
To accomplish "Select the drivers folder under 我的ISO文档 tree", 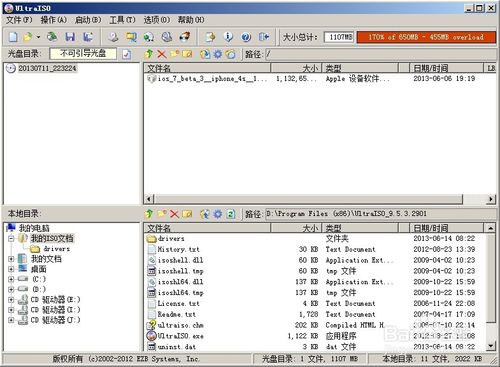I will tap(56, 249).
